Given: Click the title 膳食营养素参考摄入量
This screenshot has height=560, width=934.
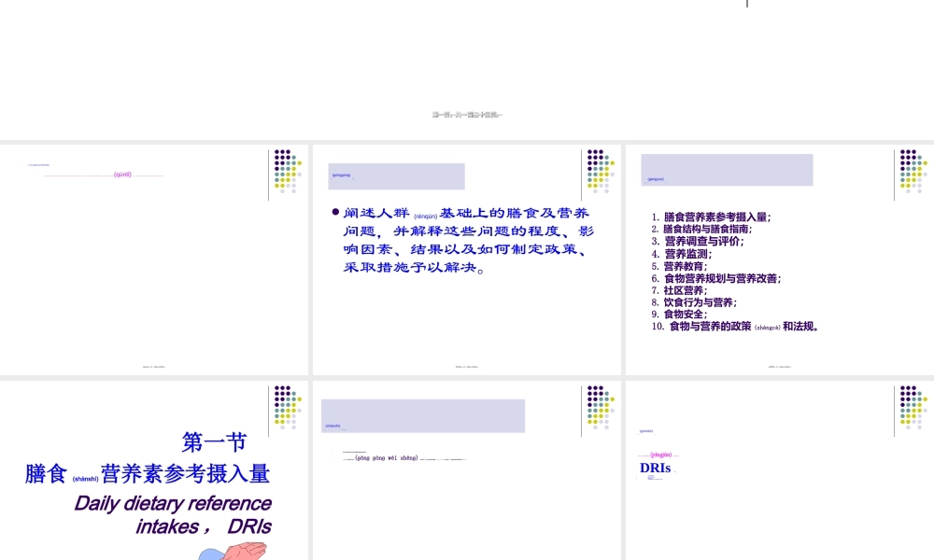Looking at the screenshot, I should [x=147, y=472].
